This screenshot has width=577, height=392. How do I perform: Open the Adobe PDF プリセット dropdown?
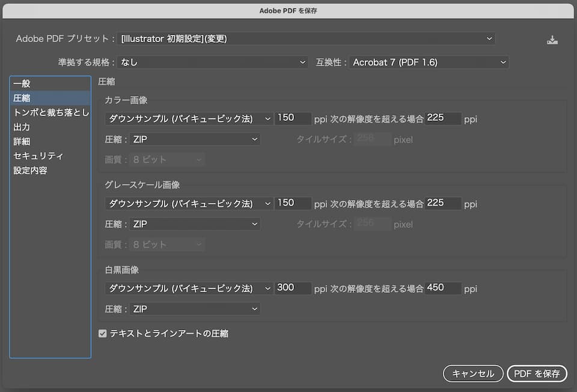(307, 39)
